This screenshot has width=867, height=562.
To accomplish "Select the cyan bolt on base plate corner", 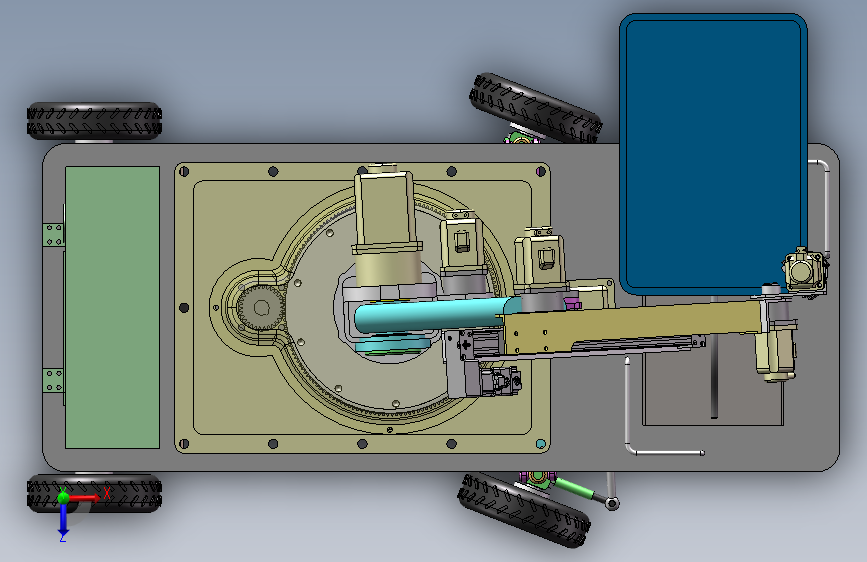I will point(541,444).
